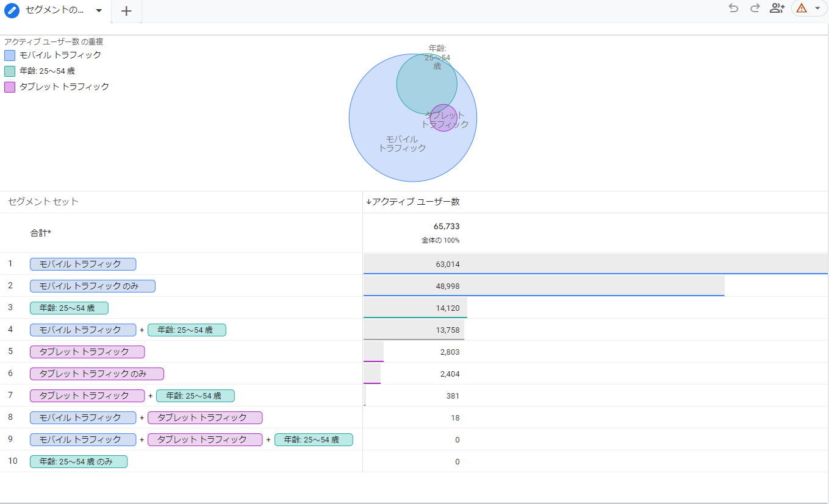The width and height of the screenshot is (829, 504).
Task: Click the value 2,803 in row 5
Action: (x=450, y=352)
